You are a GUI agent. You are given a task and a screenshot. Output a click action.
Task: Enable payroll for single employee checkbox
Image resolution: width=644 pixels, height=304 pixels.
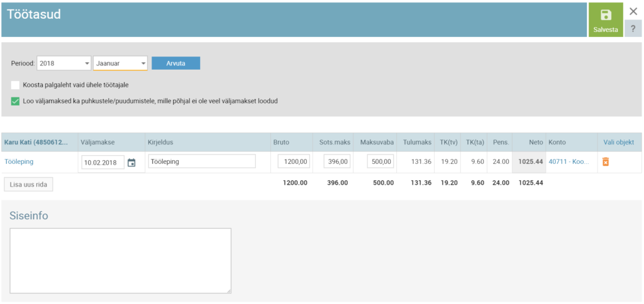pos(15,85)
